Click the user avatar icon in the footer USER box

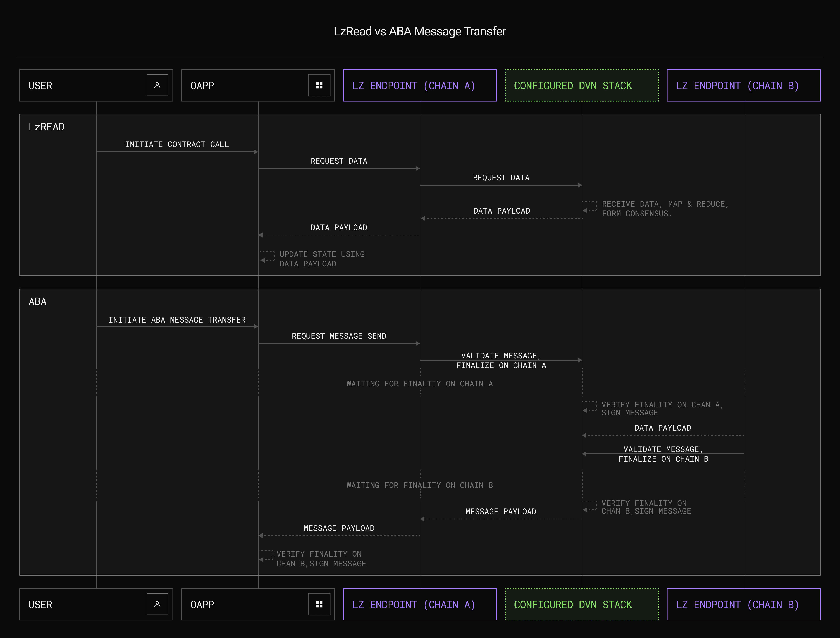point(157,604)
